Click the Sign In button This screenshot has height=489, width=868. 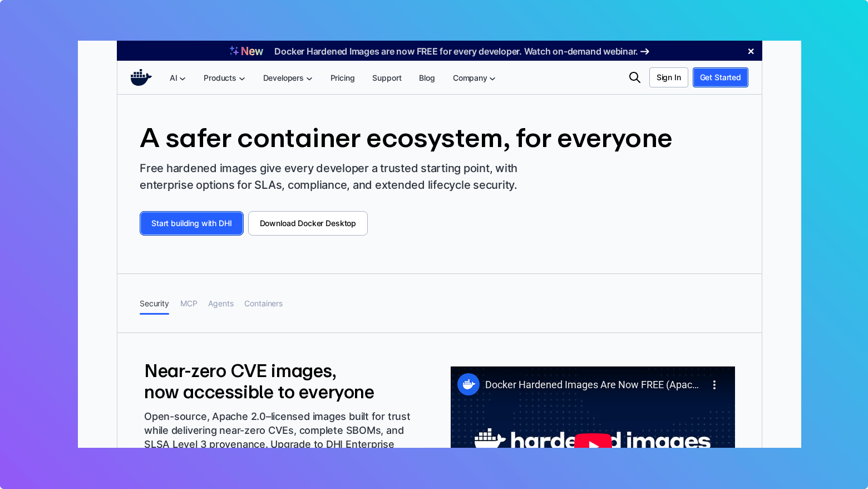pos(668,77)
